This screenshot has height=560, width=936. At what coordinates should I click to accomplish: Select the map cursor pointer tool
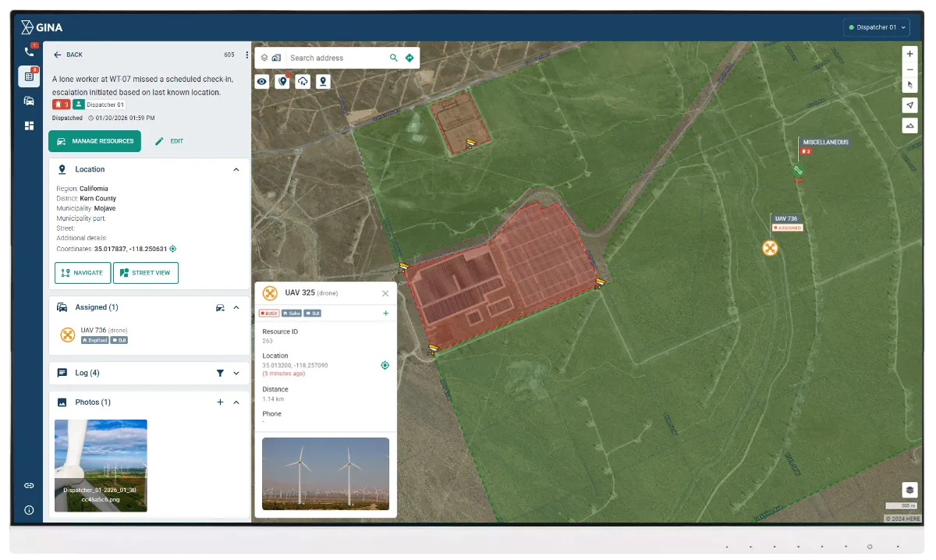(909, 84)
